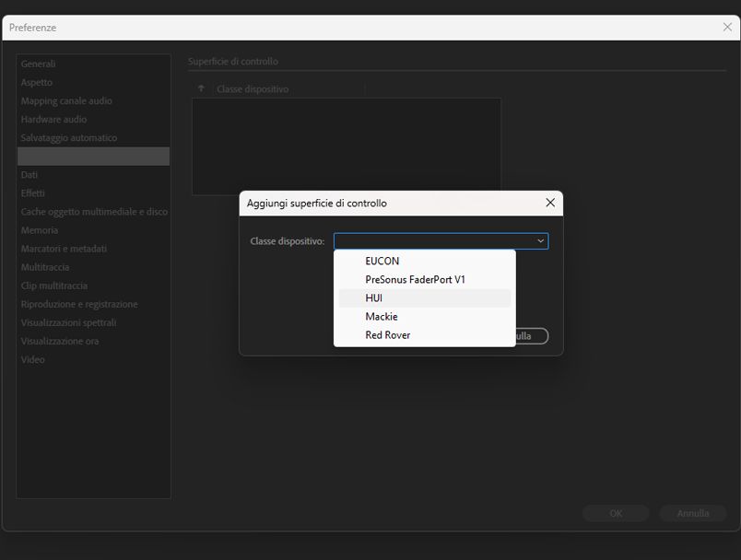Open Memoria preferences category

94,230
